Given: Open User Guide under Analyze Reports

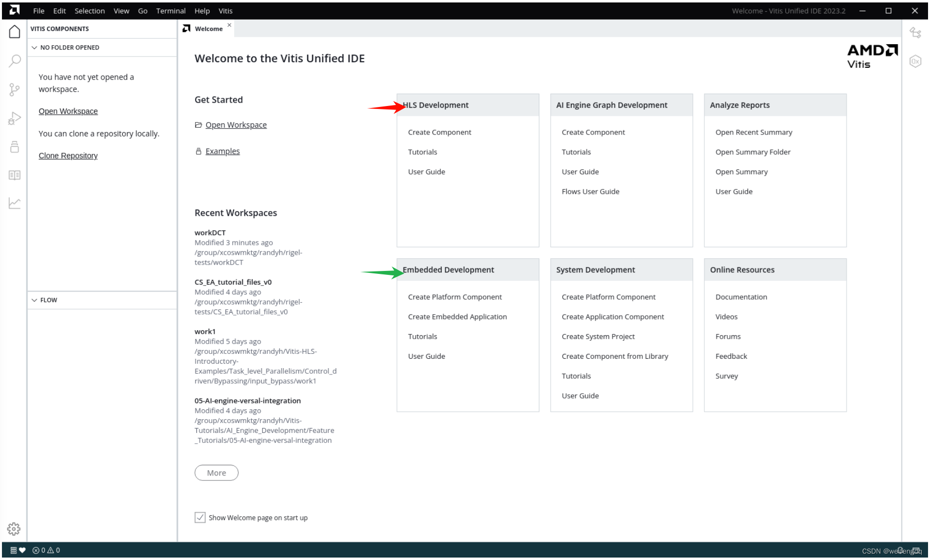Looking at the screenshot, I should click(x=734, y=191).
